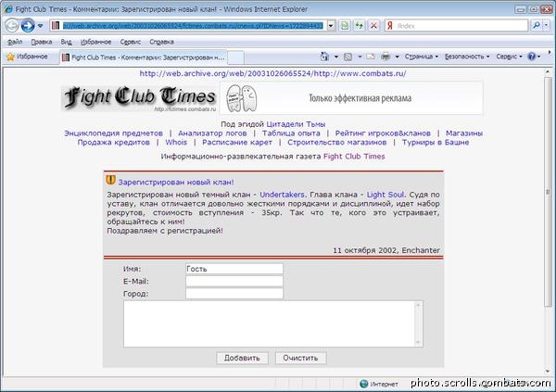Image resolution: width=556 pixels, height=392 pixels.
Task: Open the Whois link
Action: click(x=176, y=143)
